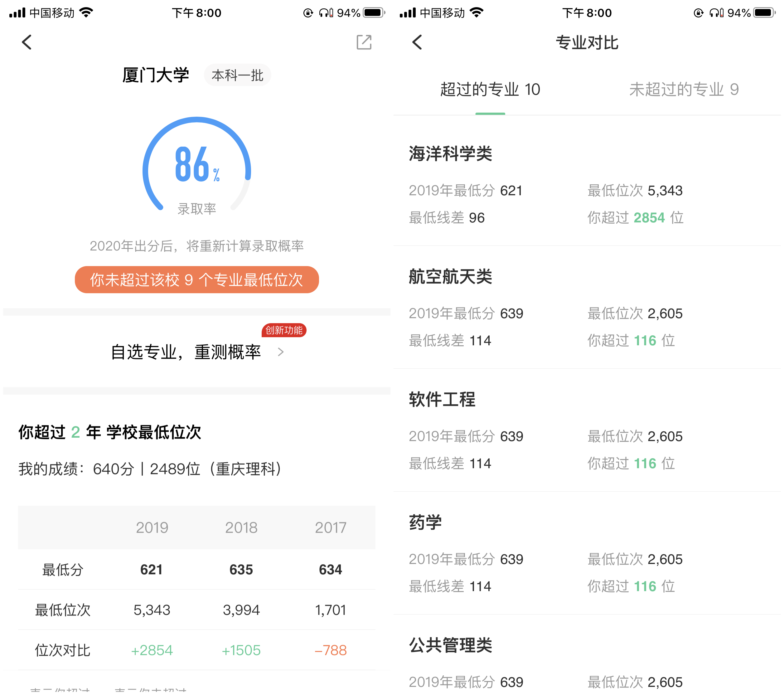Image resolution: width=784 pixels, height=695 pixels.
Task: Open the 自选专业，重测概率 chevron arrow
Action: [281, 352]
